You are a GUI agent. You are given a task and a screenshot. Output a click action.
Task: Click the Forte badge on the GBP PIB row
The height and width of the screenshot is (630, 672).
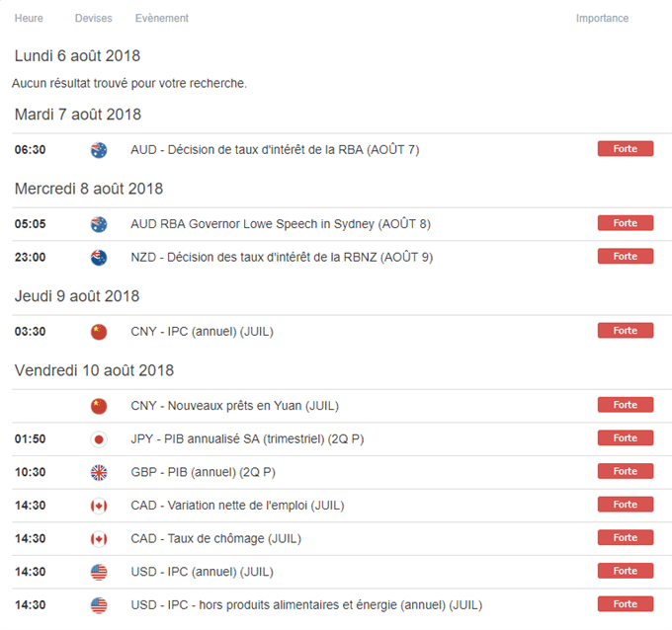626,471
